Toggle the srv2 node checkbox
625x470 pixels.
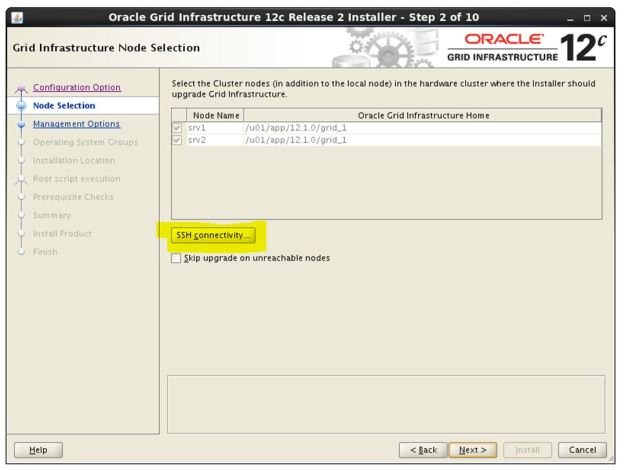[x=178, y=139]
